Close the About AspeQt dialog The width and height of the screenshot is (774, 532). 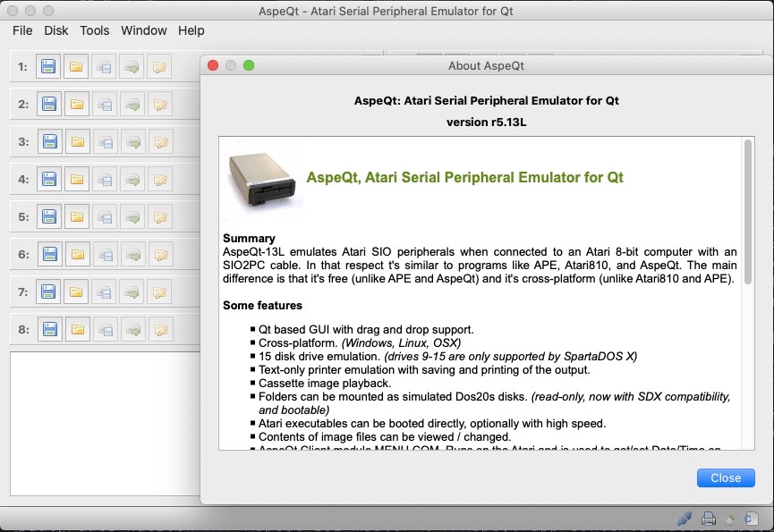[x=725, y=477]
